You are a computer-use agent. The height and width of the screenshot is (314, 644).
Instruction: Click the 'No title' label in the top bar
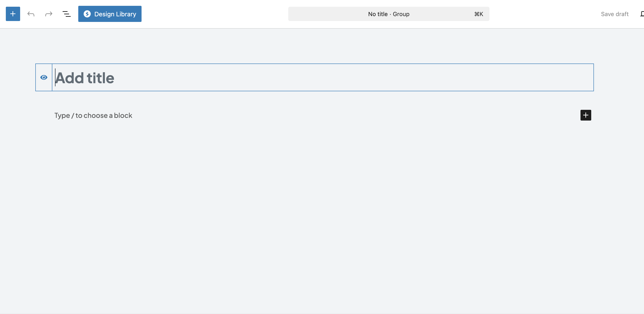pos(377,14)
